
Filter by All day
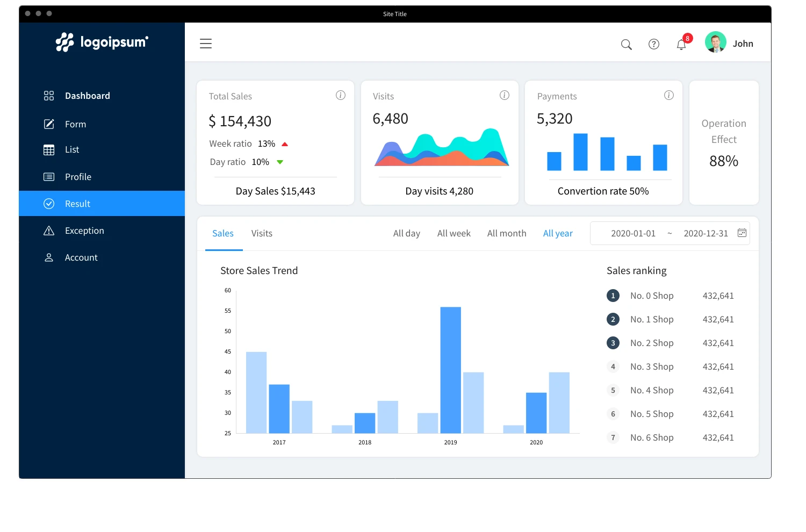(x=406, y=233)
